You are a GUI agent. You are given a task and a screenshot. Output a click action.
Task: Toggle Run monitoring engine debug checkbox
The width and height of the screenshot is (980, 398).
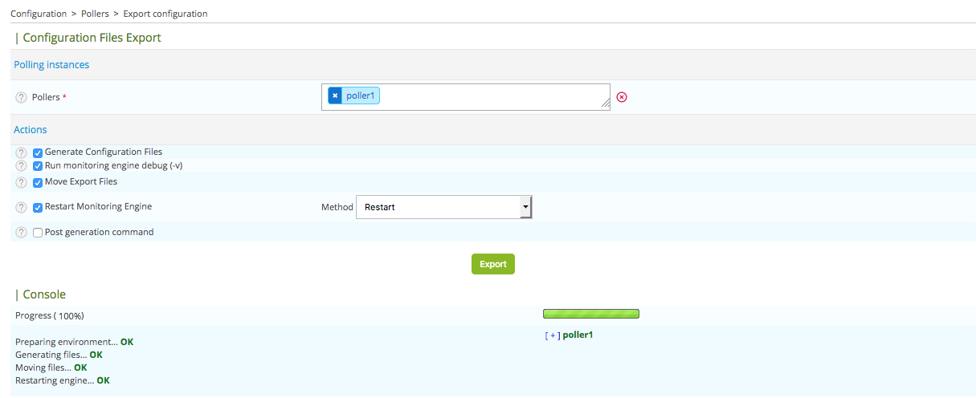(x=38, y=166)
